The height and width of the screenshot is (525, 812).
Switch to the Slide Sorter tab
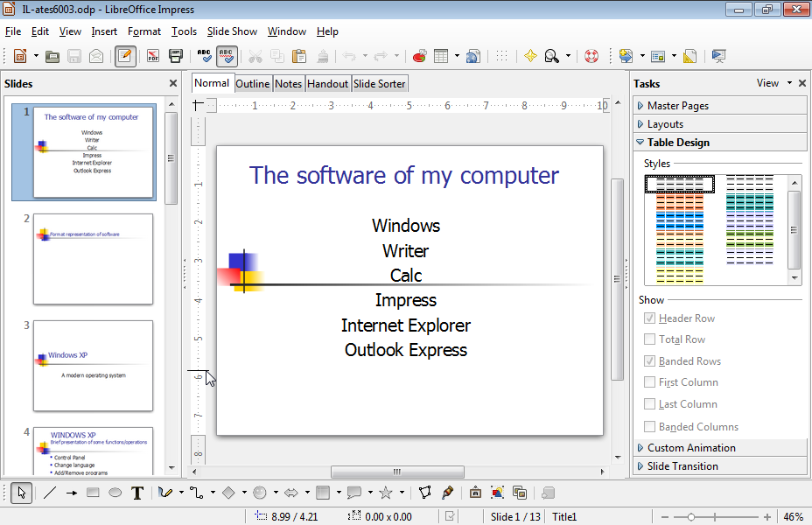point(380,84)
